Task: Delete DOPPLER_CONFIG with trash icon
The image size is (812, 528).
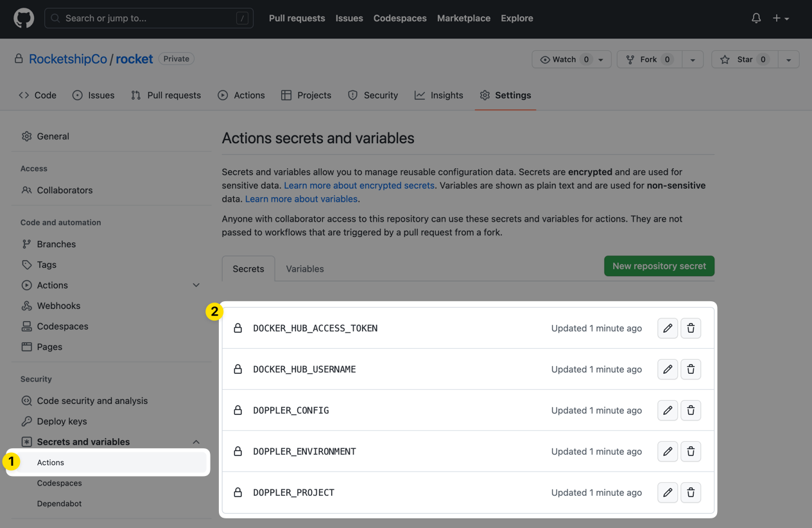Action: coord(691,410)
